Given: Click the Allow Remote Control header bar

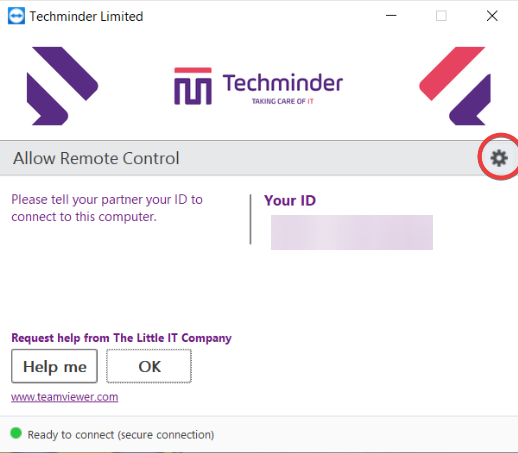Looking at the screenshot, I should 259,158.
